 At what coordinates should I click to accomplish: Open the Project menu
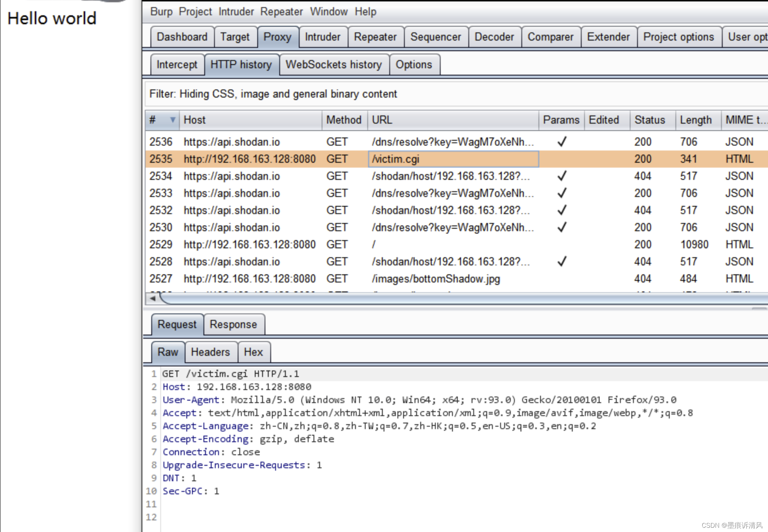tap(195, 12)
